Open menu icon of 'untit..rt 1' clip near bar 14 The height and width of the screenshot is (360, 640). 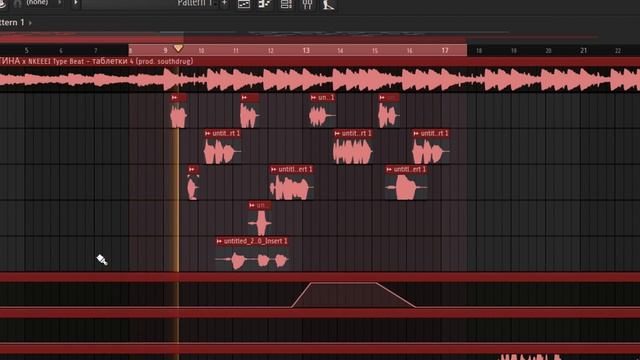(337, 133)
